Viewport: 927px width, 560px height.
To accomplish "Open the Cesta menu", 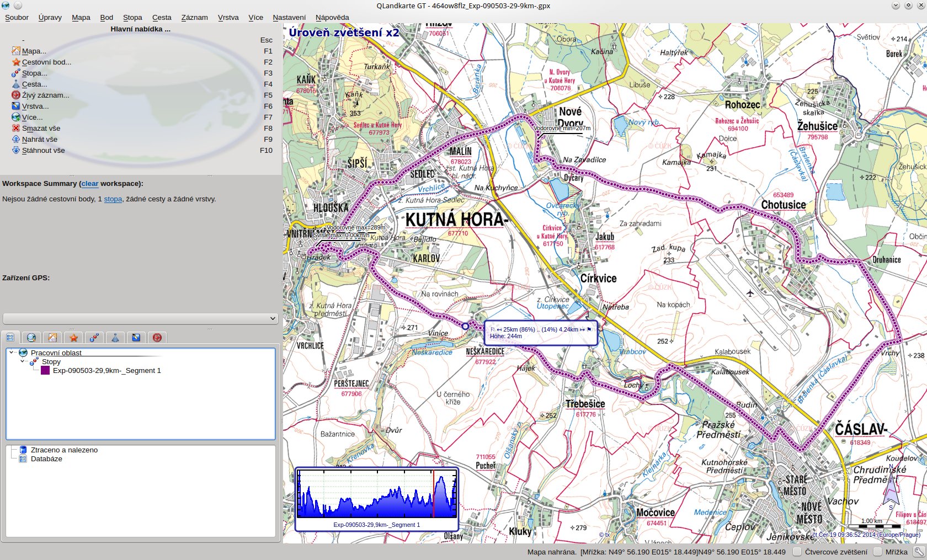I will tap(162, 17).
